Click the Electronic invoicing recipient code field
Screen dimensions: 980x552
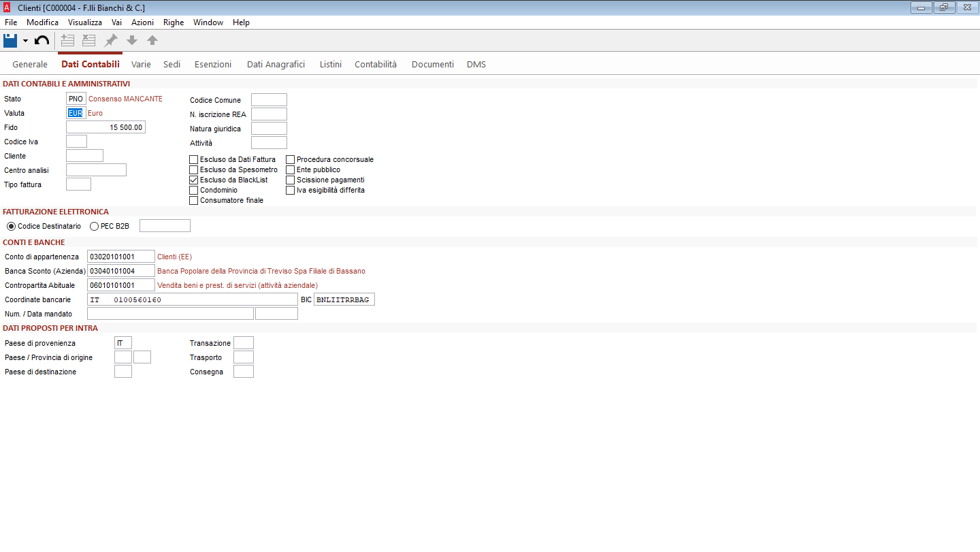pyautogui.click(x=165, y=226)
